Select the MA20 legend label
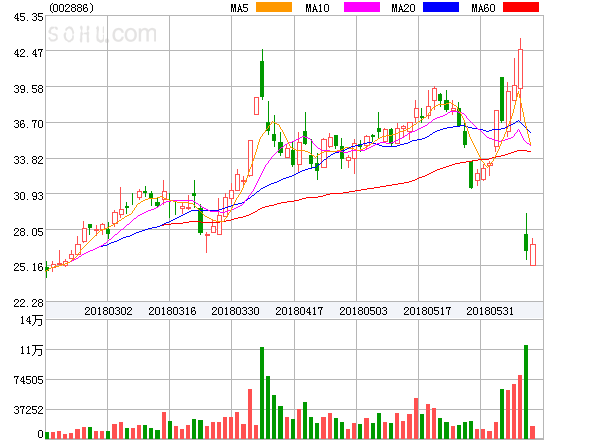 click(403, 8)
